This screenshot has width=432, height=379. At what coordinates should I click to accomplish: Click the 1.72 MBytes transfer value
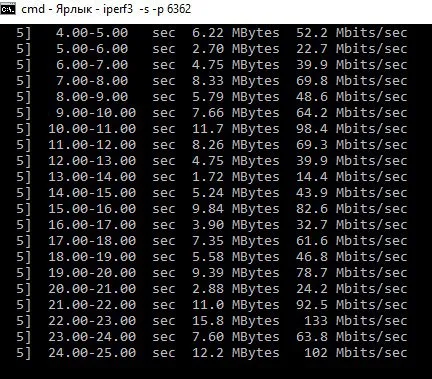(235, 177)
